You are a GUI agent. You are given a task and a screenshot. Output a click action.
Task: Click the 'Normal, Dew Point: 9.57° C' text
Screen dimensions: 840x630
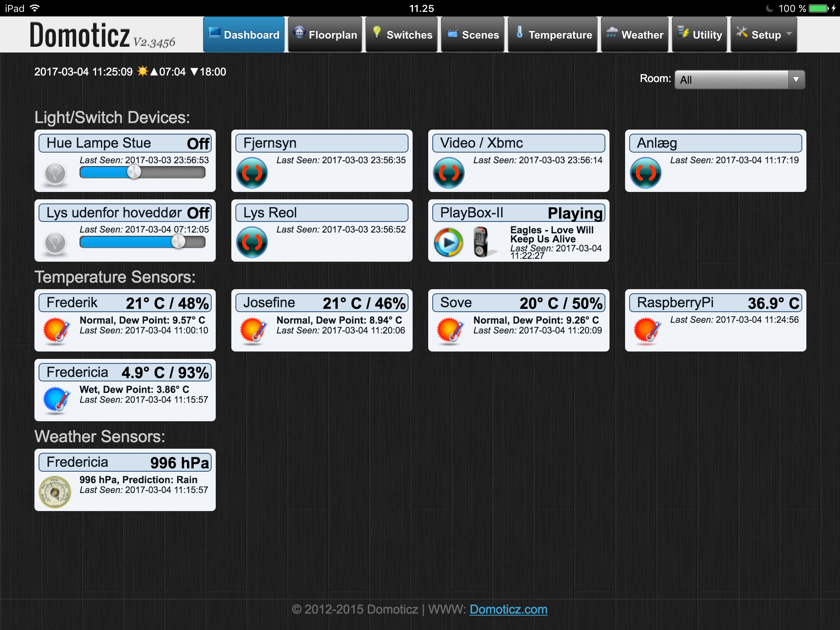[x=142, y=320]
